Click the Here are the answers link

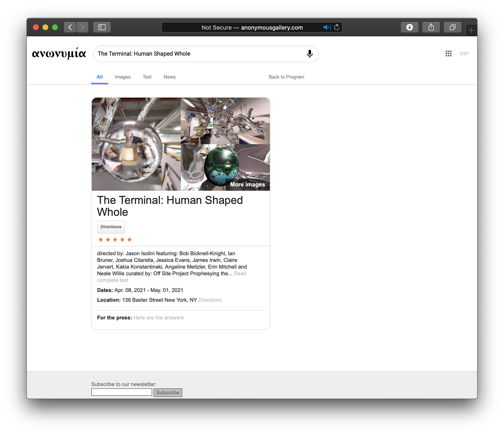tap(158, 318)
